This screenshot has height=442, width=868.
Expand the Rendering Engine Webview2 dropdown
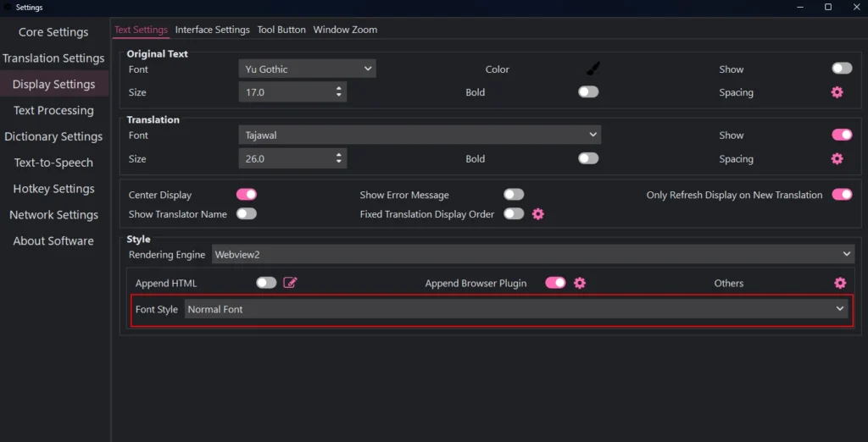pos(532,255)
